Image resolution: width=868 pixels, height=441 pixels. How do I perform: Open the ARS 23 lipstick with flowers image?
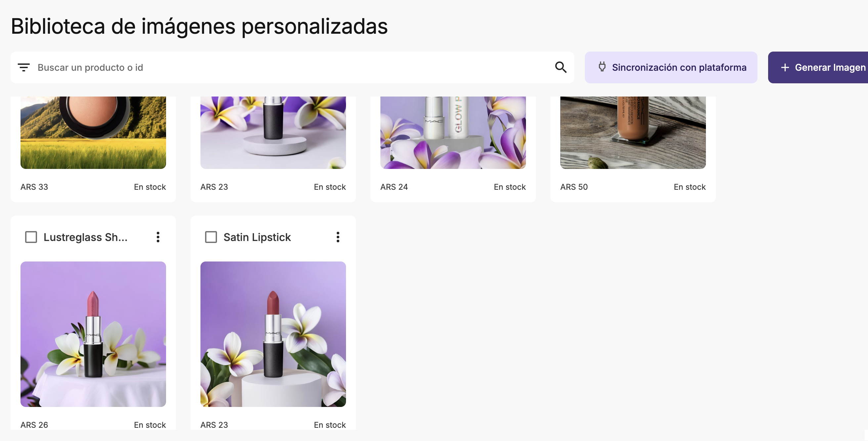coord(273,133)
